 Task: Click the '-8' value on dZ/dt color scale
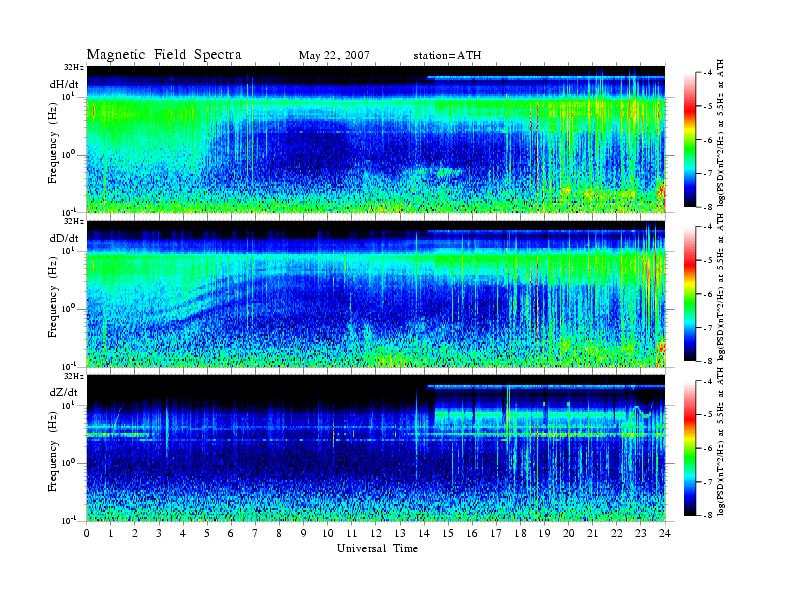click(708, 515)
